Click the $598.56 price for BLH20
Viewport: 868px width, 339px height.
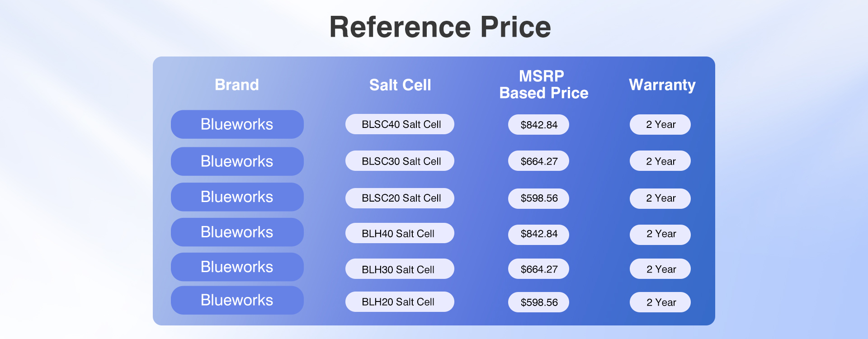coord(538,302)
